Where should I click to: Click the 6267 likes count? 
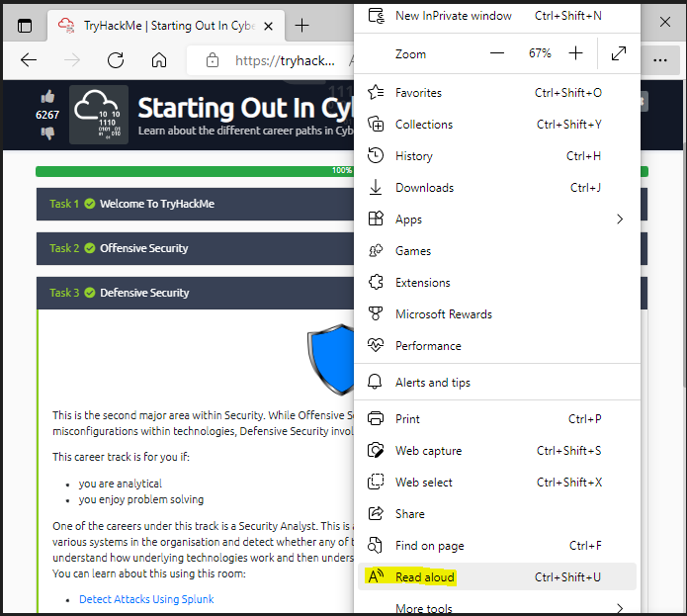[47, 115]
